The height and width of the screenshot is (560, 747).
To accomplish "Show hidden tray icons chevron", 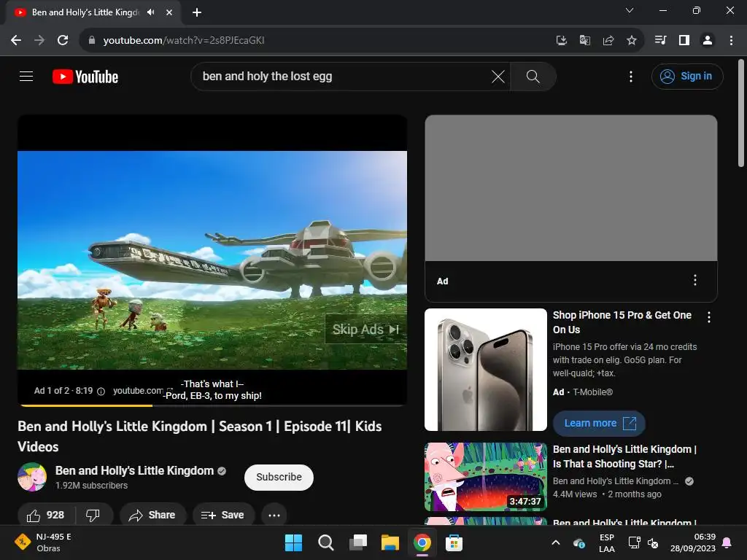I will pyautogui.click(x=555, y=542).
